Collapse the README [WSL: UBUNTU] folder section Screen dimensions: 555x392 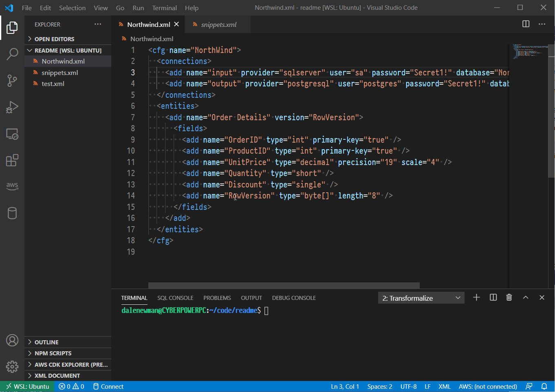point(68,51)
